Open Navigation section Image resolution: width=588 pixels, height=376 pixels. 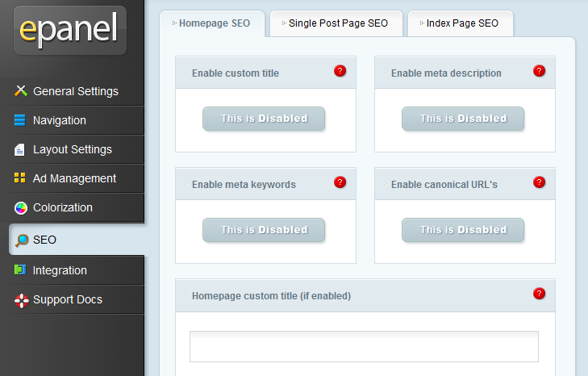(x=72, y=120)
